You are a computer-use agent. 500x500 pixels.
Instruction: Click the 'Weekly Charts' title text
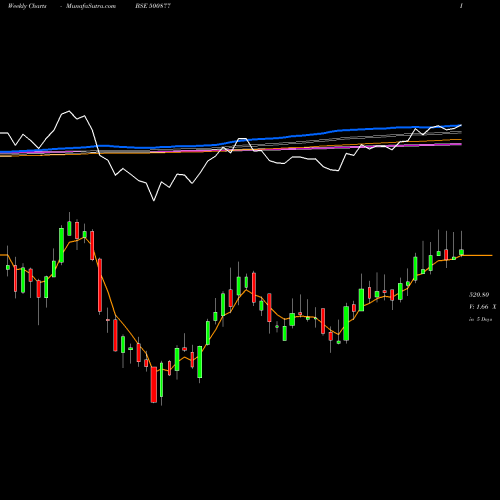[27, 6]
